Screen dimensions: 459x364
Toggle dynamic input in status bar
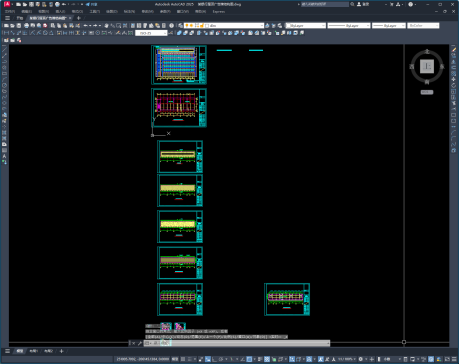208,359
